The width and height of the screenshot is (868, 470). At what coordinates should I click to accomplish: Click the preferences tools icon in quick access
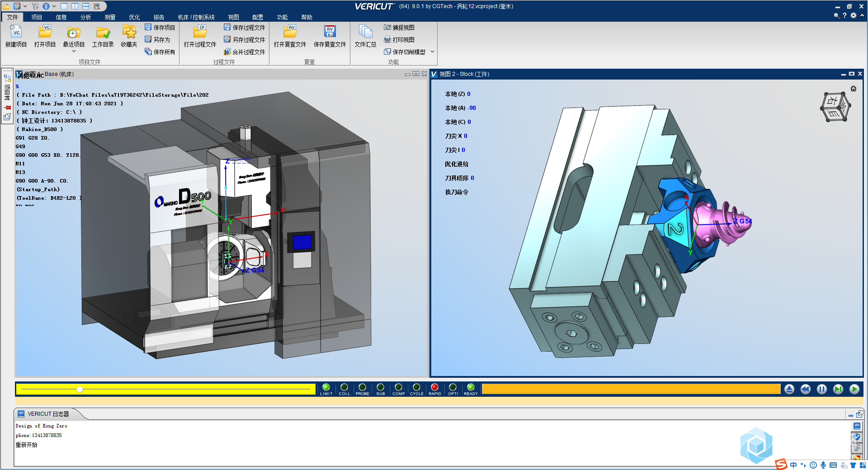tap(35, 6)
